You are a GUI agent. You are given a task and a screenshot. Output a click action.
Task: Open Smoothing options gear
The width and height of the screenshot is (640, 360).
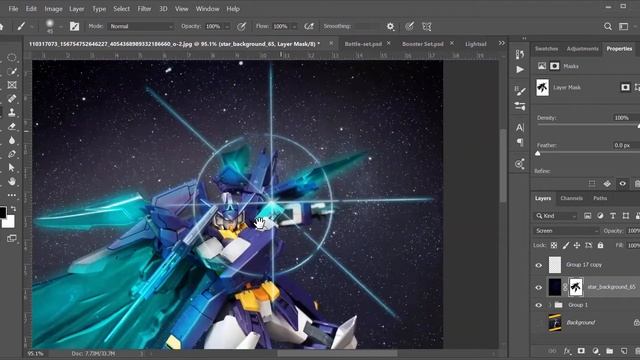[390, 27]
